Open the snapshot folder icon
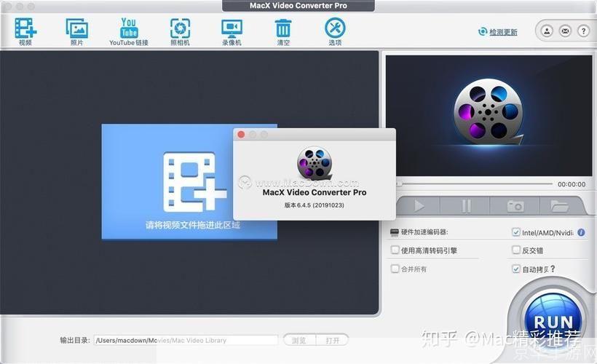Image resolution: width=597 pixels, height=364 pixels. pos(559,206)
